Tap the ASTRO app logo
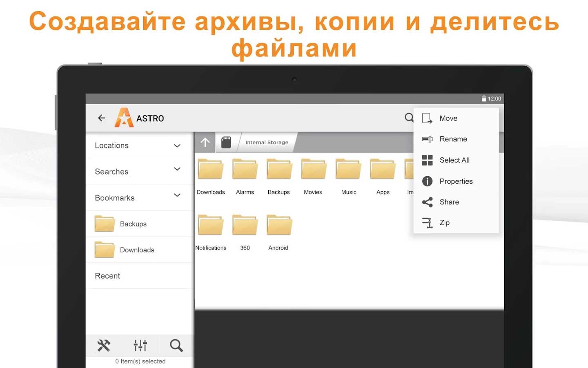The width and height of the screenshot is (588, 368). click(x=124, y=117)
